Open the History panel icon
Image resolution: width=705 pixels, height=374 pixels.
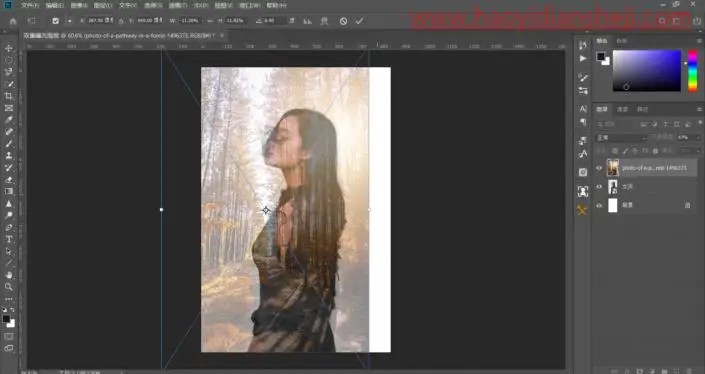tap(583, 45)
